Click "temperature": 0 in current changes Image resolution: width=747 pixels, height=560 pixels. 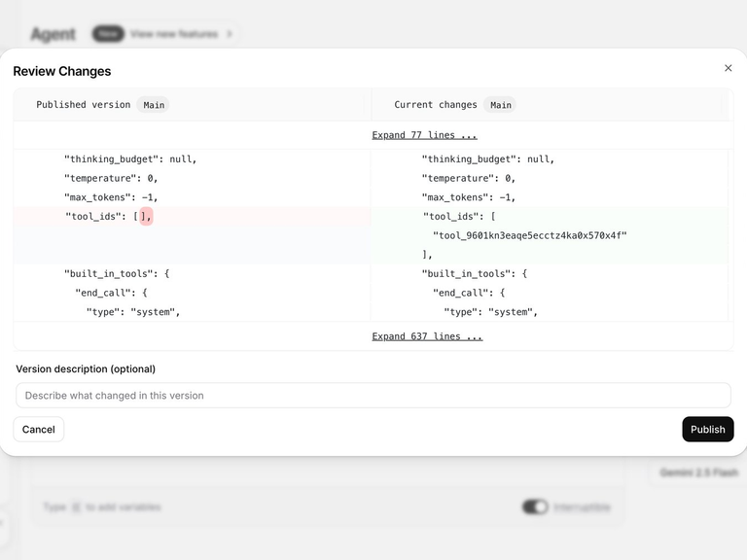[x=468, y=178]
